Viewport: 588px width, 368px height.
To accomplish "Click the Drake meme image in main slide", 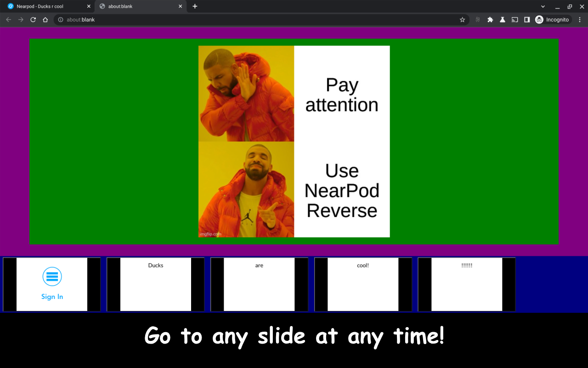I will coord(294,141).
